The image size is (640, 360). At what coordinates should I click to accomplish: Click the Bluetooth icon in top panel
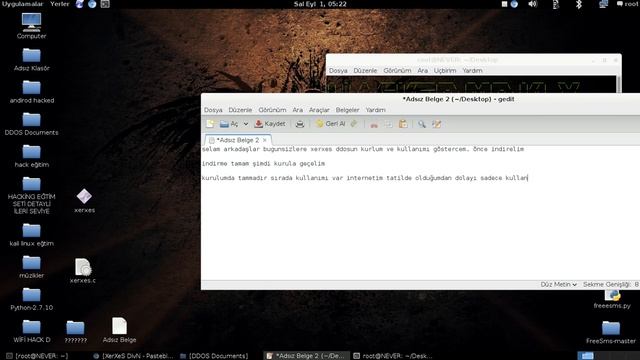pos(578,4)
